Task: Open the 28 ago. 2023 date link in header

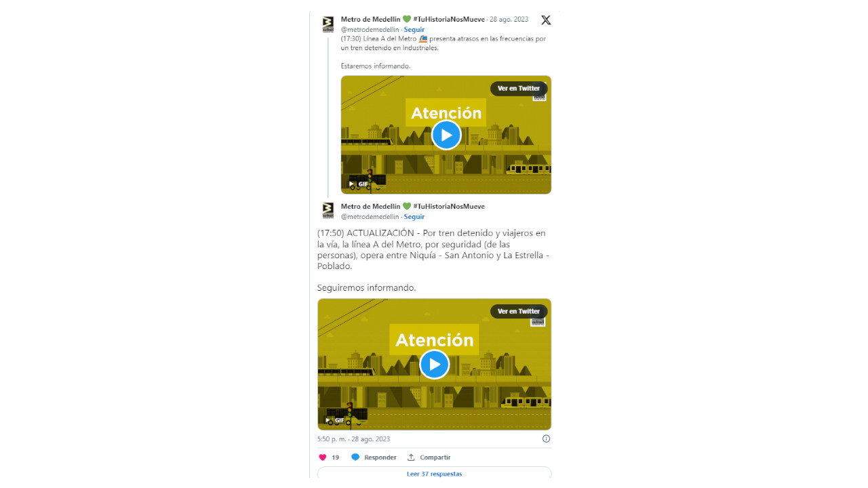Action: tap(509, 20)
